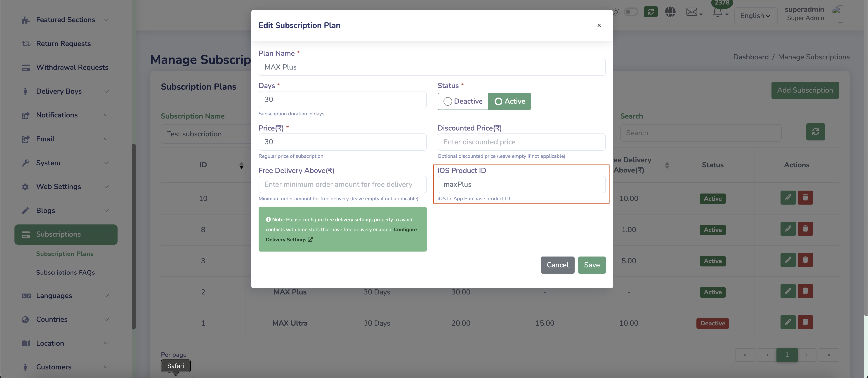This screenshot has height=378, width=868.
Task: Open the Configure Delivery Settings link
Action: tap(287, 240)
